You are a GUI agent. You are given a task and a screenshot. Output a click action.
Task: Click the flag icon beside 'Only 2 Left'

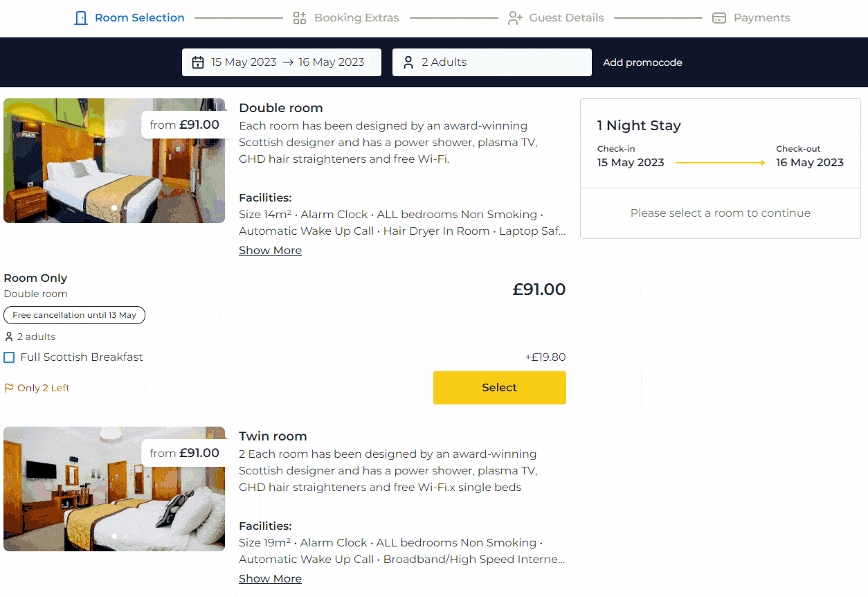point(8,387)
